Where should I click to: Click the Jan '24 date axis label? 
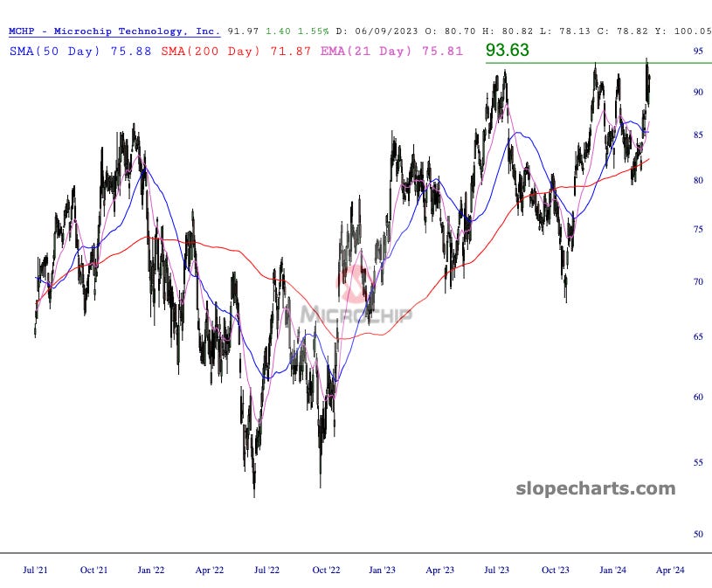612,570
